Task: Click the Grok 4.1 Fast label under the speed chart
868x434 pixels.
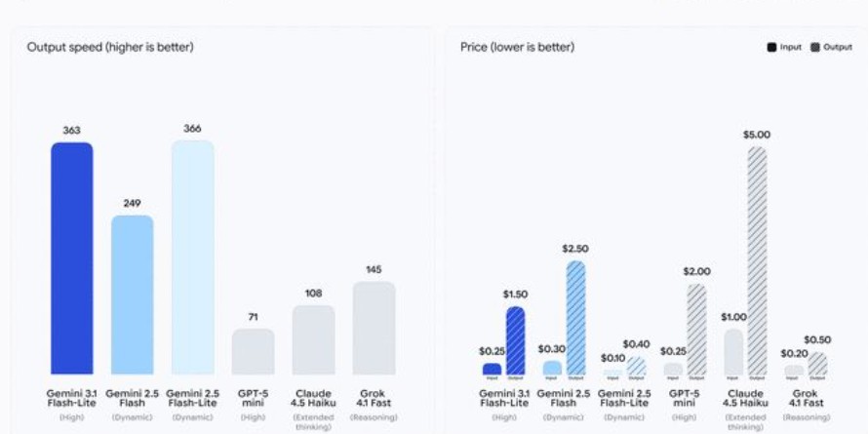Action: pyautogui.click(x=374, y=398)
